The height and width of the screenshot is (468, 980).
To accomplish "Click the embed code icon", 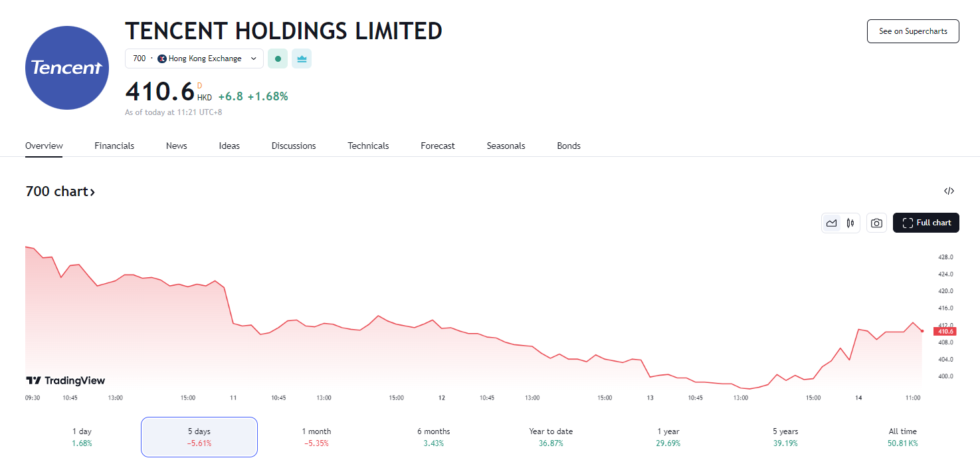I will 949,191.
